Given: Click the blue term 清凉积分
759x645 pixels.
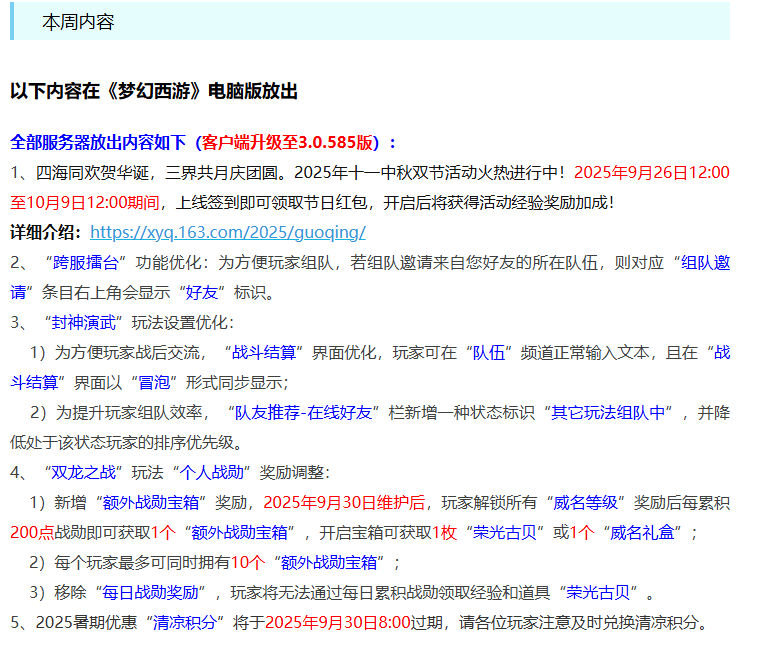Looking at the screenshot, I should (x=184, y=623).
